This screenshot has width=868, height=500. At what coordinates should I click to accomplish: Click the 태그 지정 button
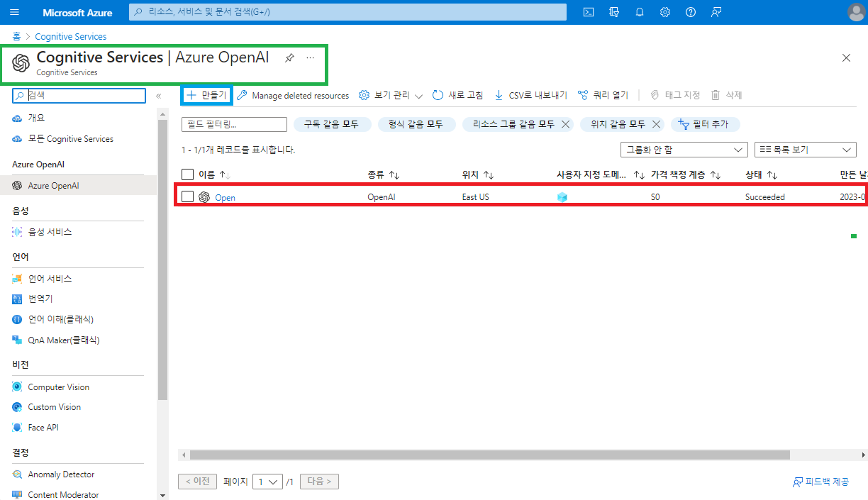click(675, 96)
